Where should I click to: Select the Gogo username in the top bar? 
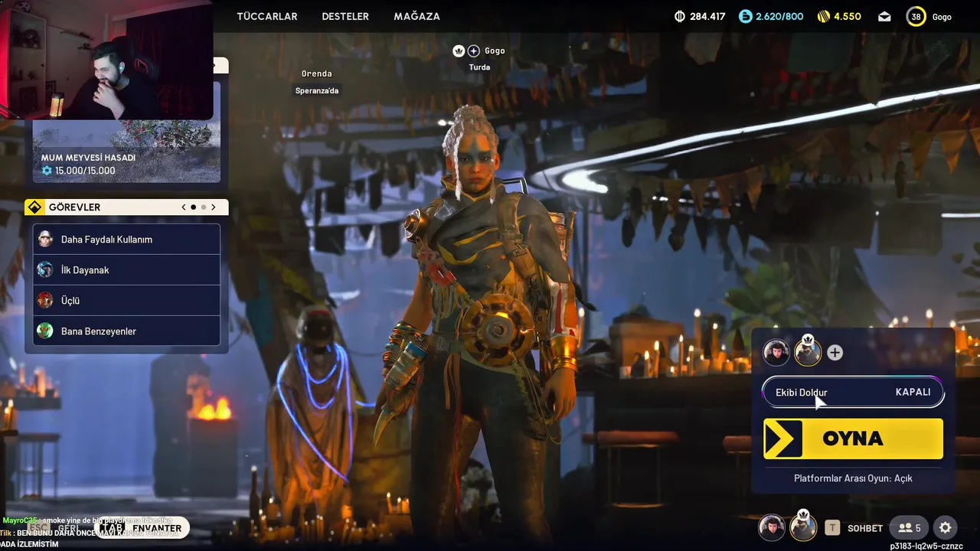942,17
